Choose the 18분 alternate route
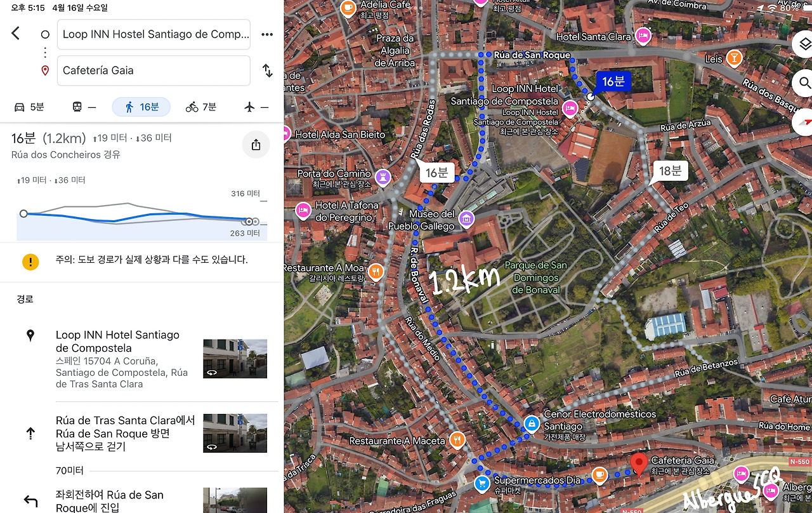Screen dimensions: 812x513 670,170
